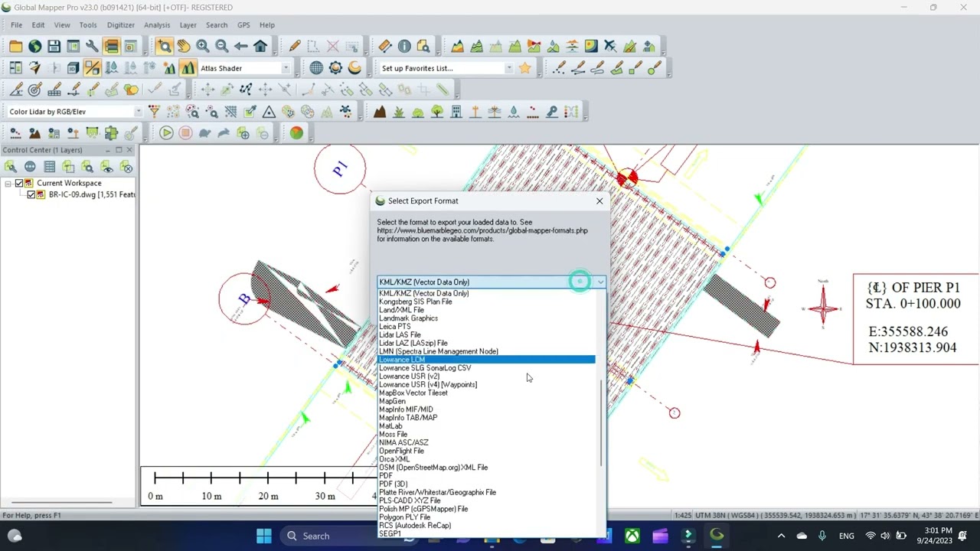
Task: Open Configuration wrench icon
Action: coord(92,47)
